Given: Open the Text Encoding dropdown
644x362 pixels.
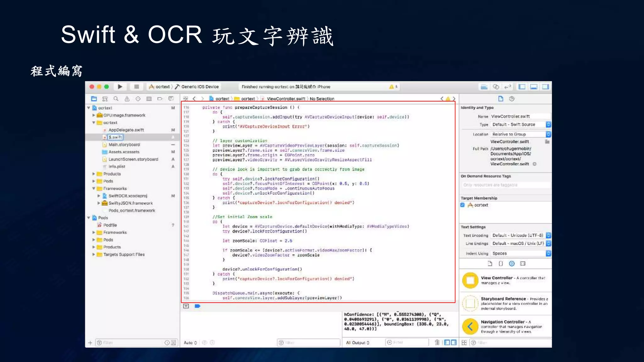Looking at the screenshot, I should pyautogui.click(x=520, y=235).
